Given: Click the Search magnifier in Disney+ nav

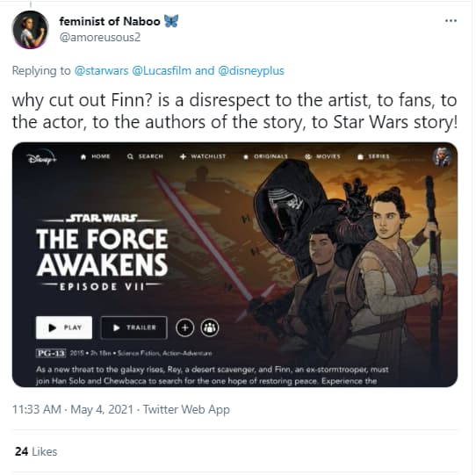Looking at the screenshot, I should tap(131, 156).
